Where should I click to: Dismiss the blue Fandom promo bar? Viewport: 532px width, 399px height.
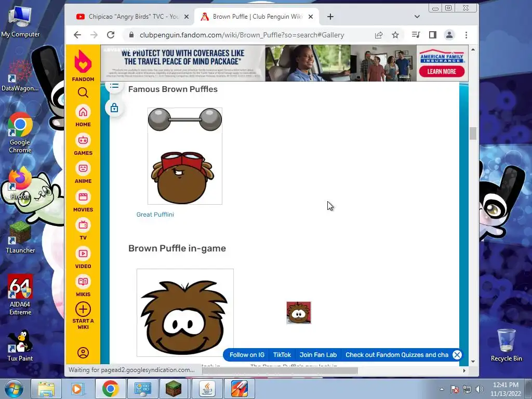[x=457, y=355]
